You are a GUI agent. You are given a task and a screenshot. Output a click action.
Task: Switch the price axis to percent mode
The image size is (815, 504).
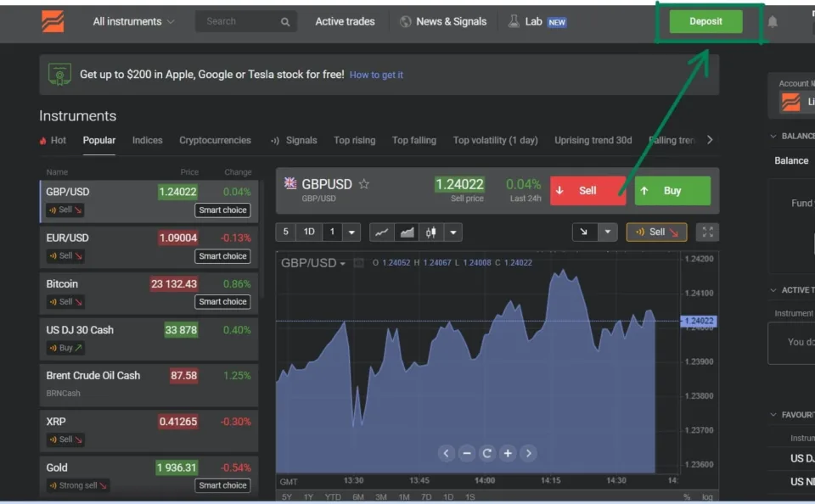point(686,496)
